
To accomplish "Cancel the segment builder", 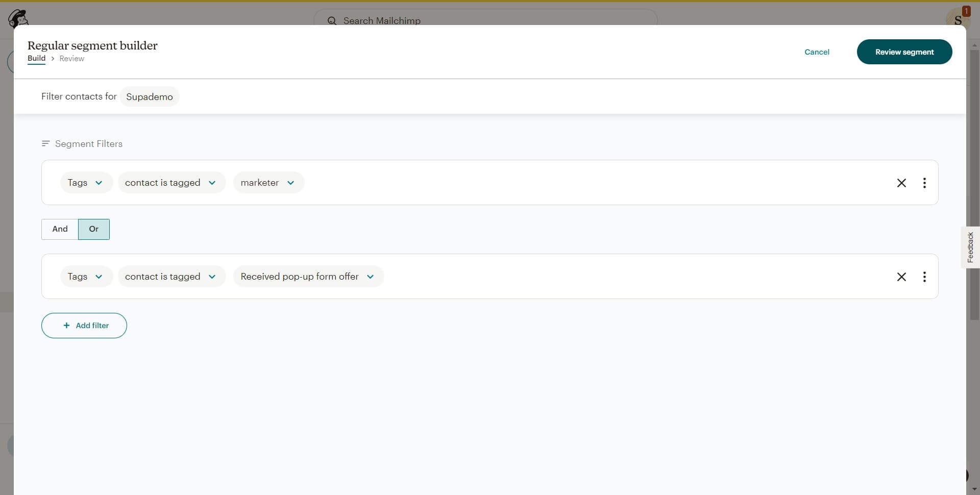I will 817,52.
